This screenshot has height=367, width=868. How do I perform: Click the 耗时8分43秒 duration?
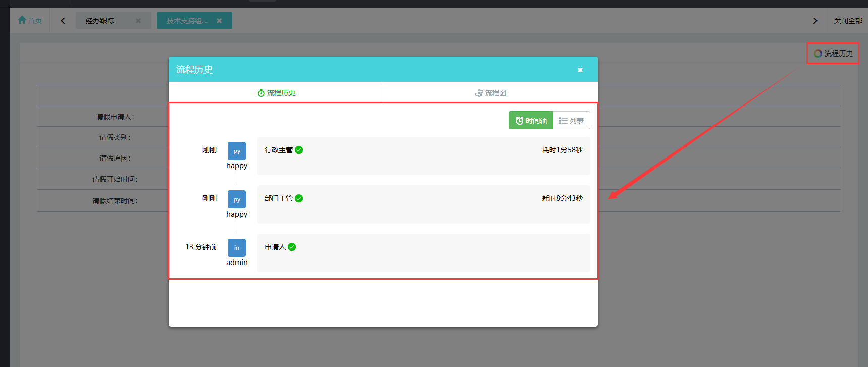(x=563, y=198)
